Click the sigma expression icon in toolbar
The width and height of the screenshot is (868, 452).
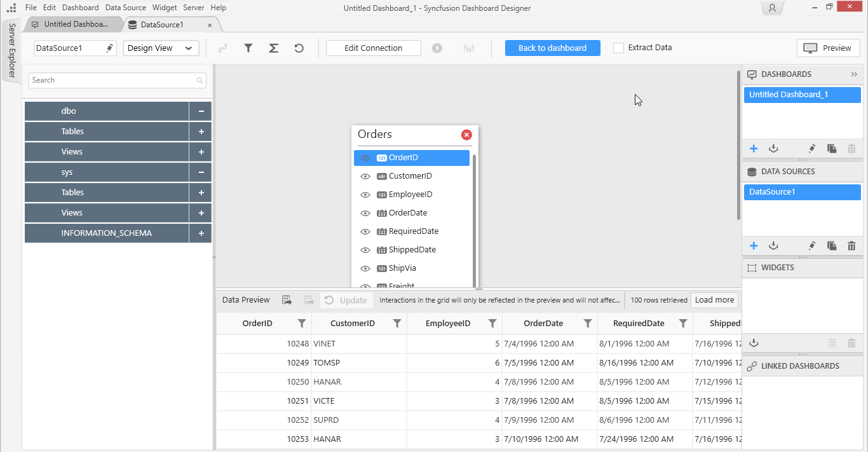[x=273, y=48]
